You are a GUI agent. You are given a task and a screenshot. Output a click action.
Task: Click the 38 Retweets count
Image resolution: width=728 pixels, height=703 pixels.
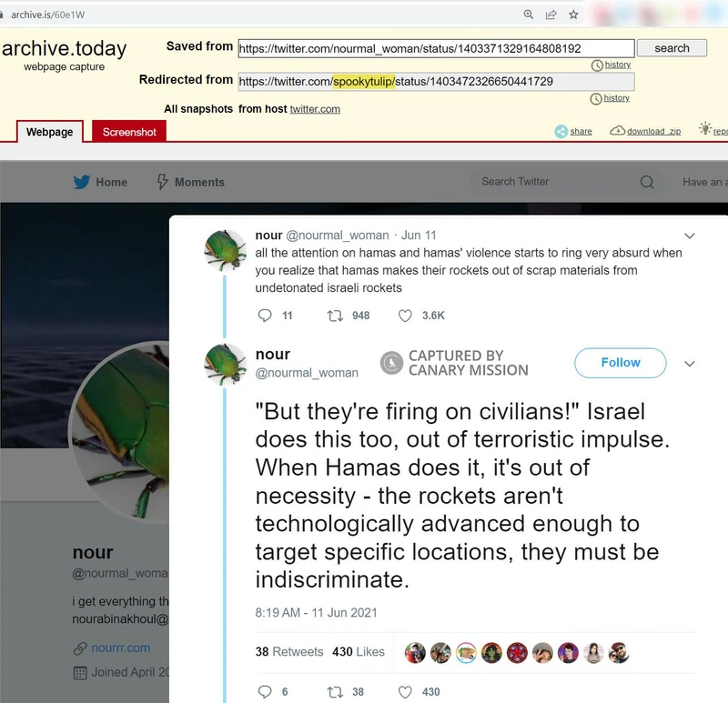pos(288,651)
